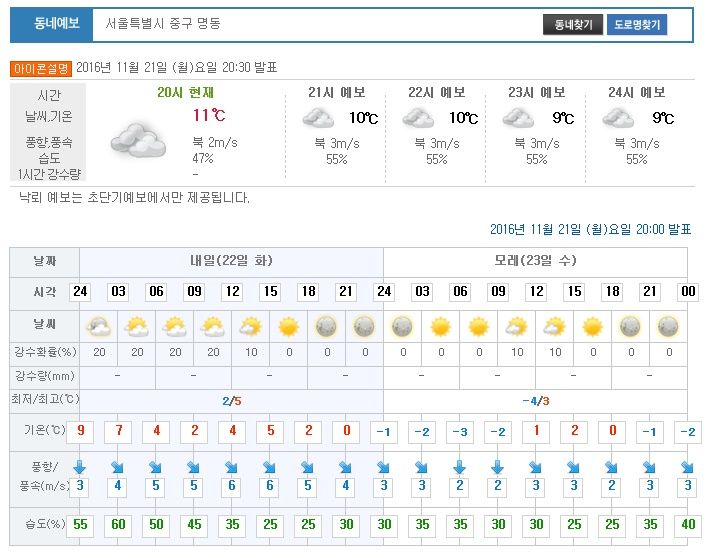Select the 모레(23일 수) date header

(x=535, y=261)
